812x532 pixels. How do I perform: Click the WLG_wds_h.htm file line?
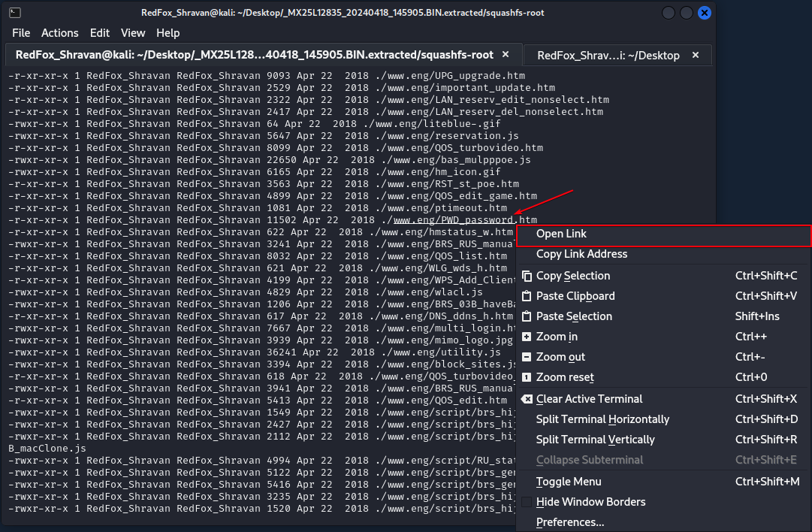click(x=258, y=268)
